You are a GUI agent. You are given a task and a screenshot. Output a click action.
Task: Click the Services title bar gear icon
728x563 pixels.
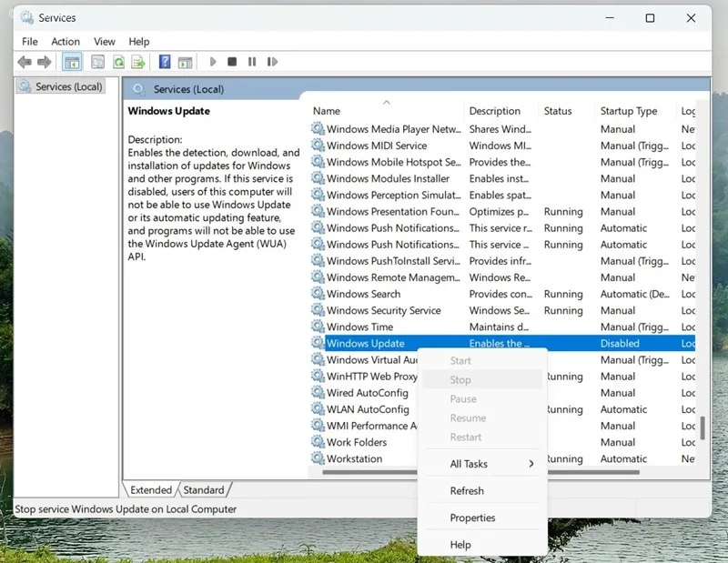point(27,17)
